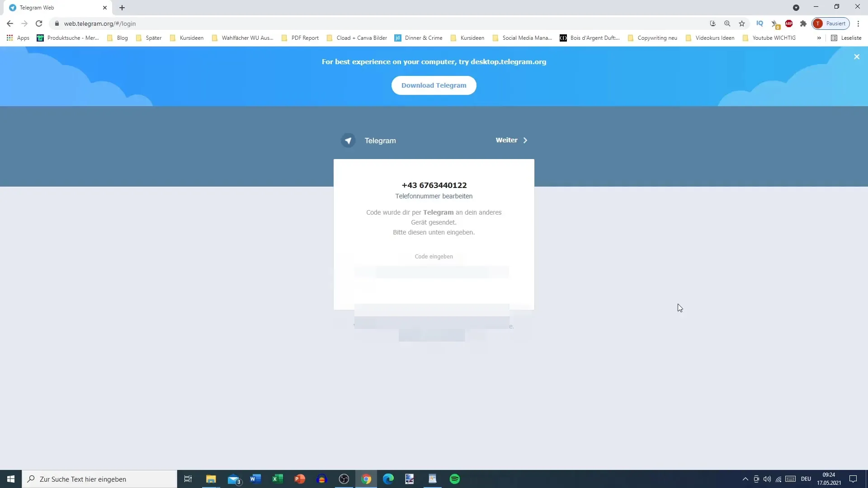868x488 pixels.
Task: Click the bookmark star icon
Action: point(741,23)
